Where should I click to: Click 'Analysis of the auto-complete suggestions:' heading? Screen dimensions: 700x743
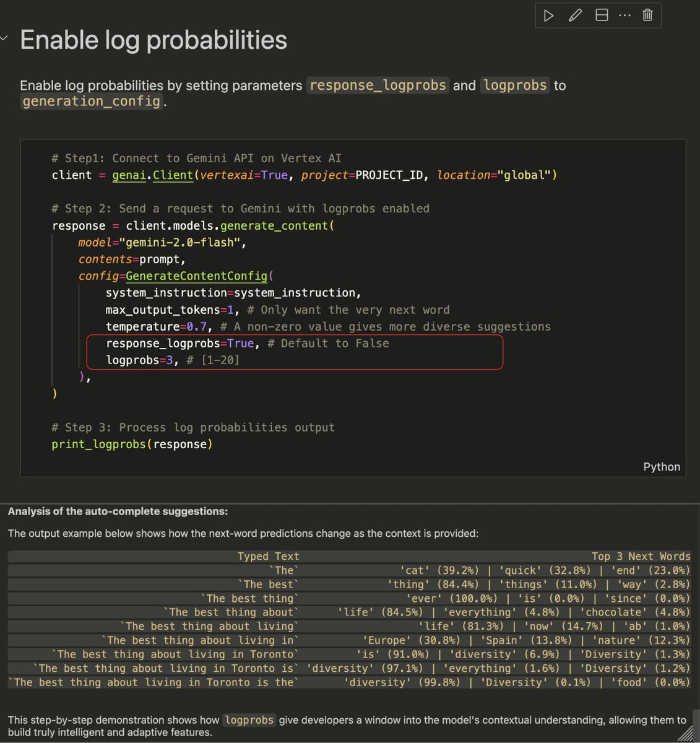pos(118,511)
